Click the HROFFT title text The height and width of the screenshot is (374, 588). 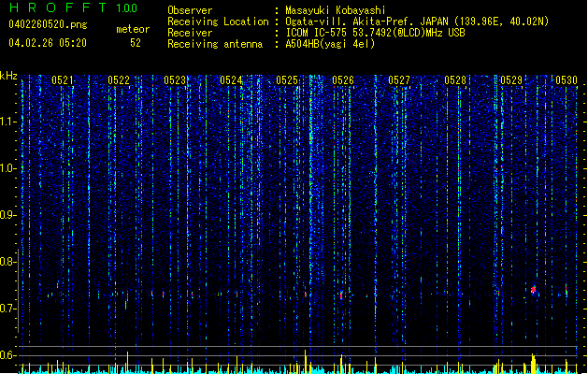tap(58, 7)
